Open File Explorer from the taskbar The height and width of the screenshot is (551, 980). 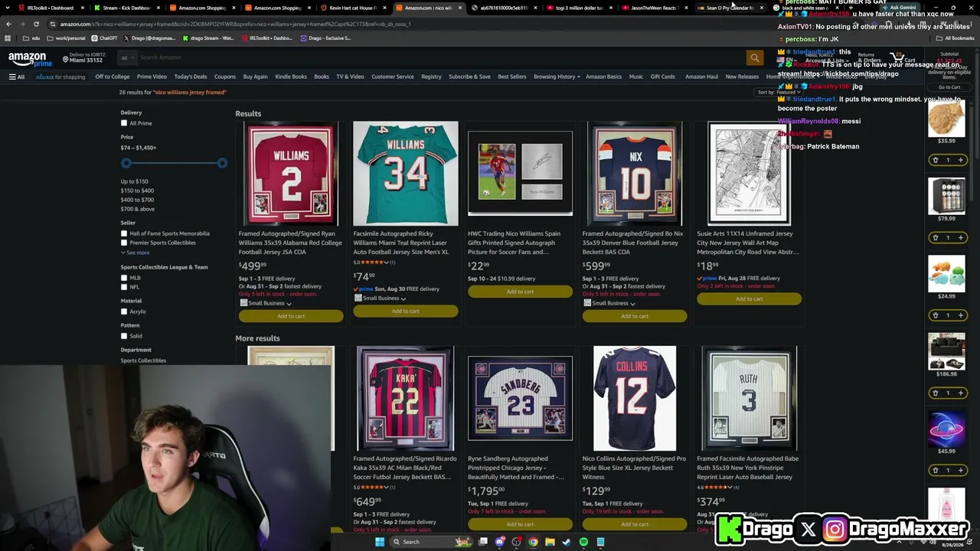tap(550, 542)
